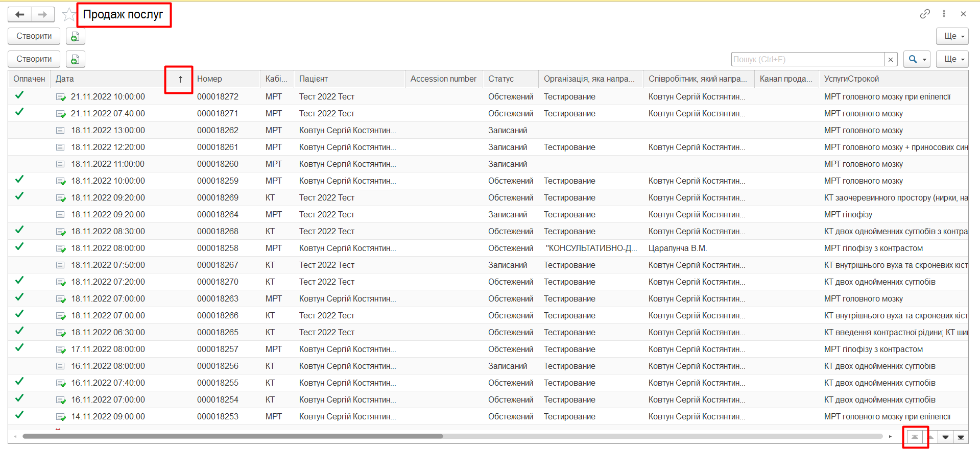Viewport: 980px width, 451px height.
Task: Go back using the left arrow button
Action: (20, 14)
